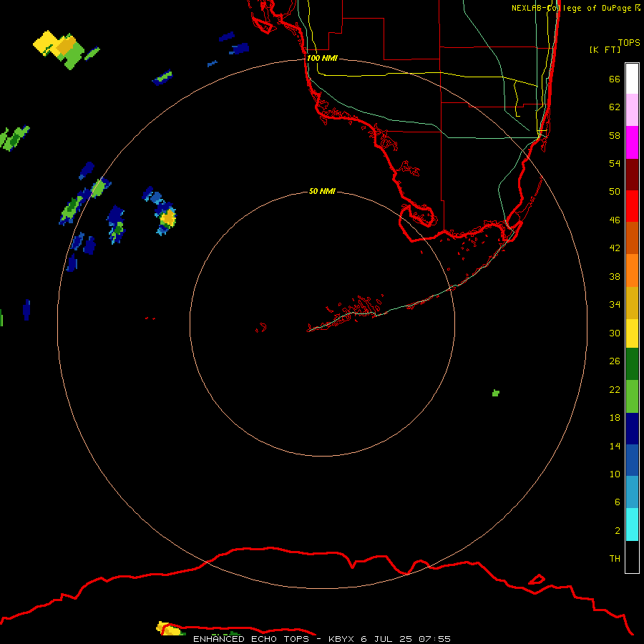The image size is (644, 644).
Task: Click the orange 42 K FT legend swatch
Action: tap(632, 270)
